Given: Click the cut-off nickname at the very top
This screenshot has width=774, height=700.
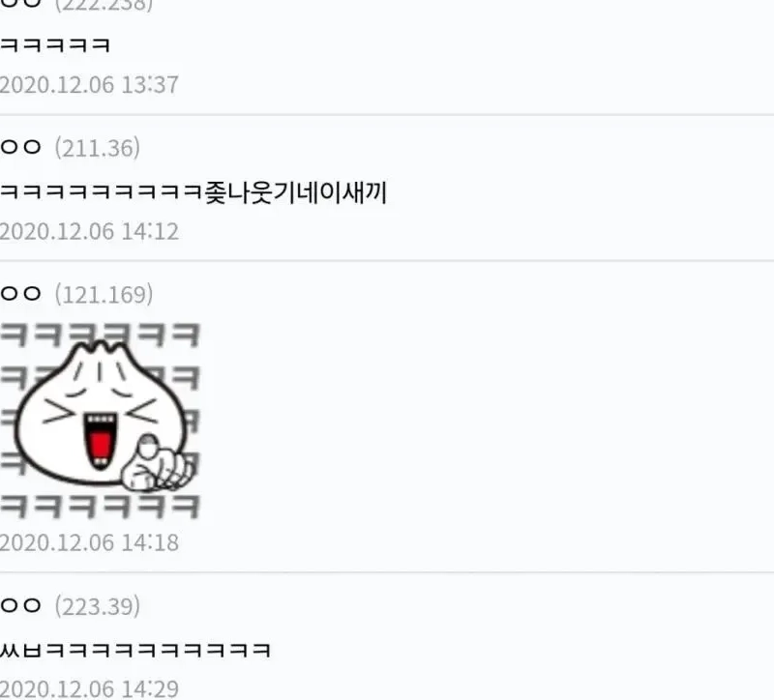Looking at the screenshot, I should click(20, 4).
